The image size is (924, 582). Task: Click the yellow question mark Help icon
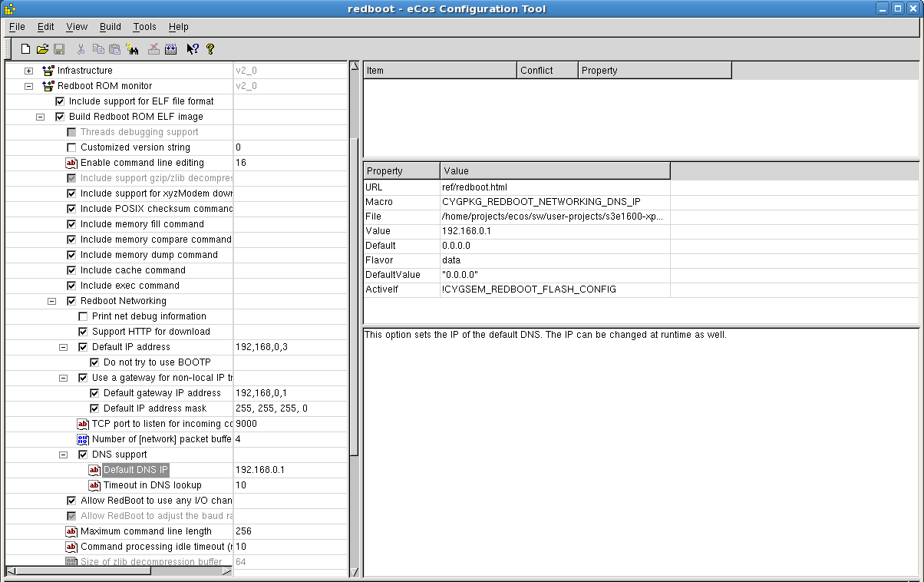[210, 49]
